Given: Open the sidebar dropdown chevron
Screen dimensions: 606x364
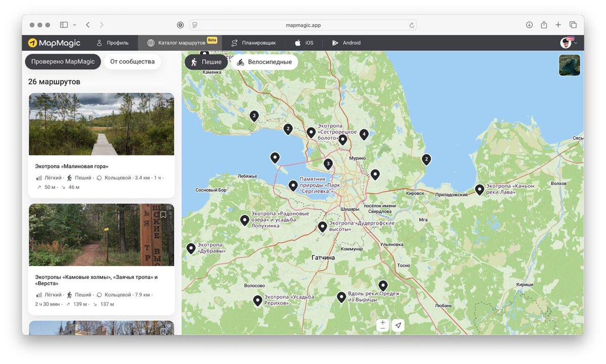Looking at the screenshot, I should (75, 25).
